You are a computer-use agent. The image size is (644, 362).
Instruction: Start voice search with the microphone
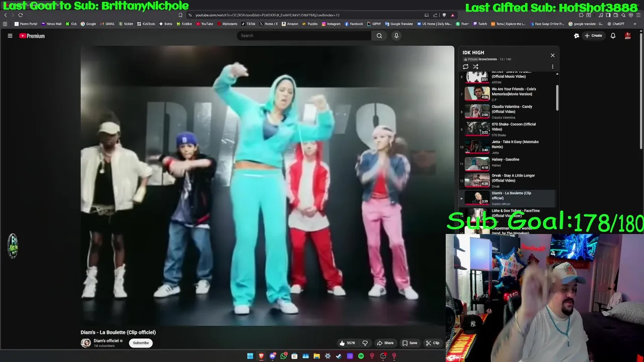396,36
